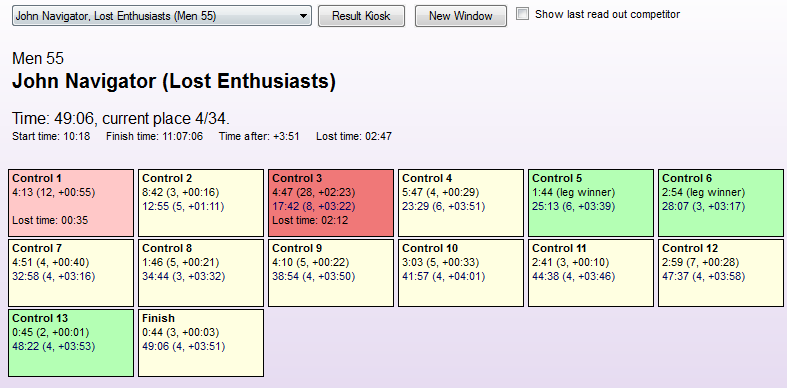Enable Show last read out competitor

pos(522,14)
